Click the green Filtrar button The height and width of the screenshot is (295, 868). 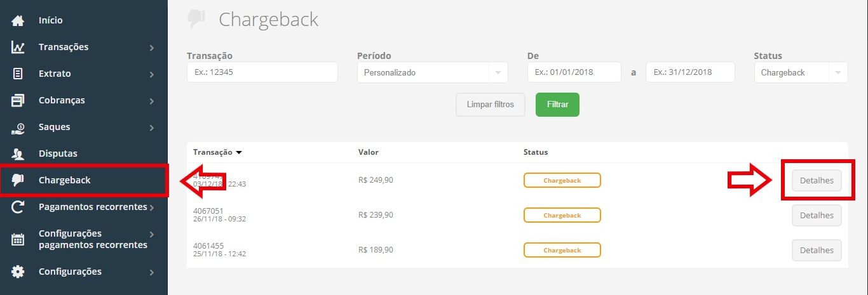(557, 104)
